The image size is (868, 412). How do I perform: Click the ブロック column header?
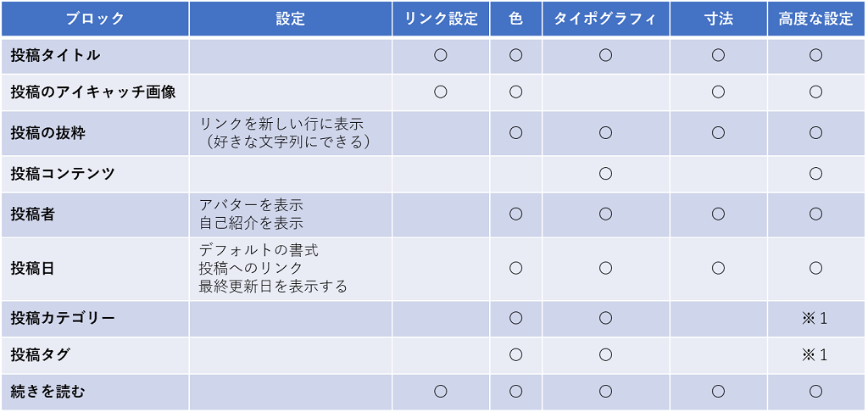[95, 19]
